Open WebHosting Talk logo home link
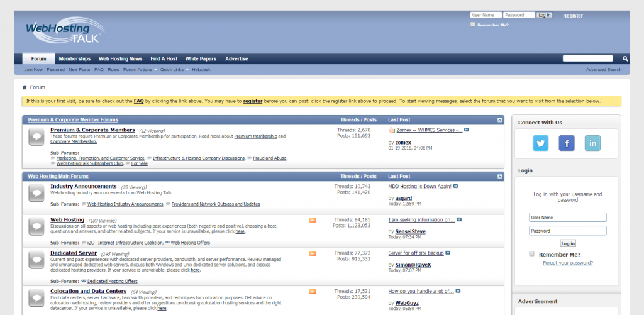The height and width of the screenshot is (315, 644). click(65, 30)
